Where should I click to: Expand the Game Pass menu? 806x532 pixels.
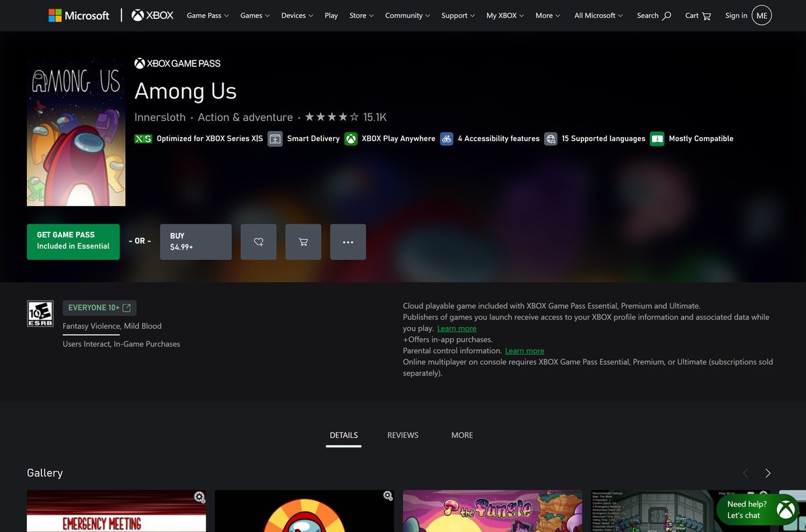pos(208,15)
